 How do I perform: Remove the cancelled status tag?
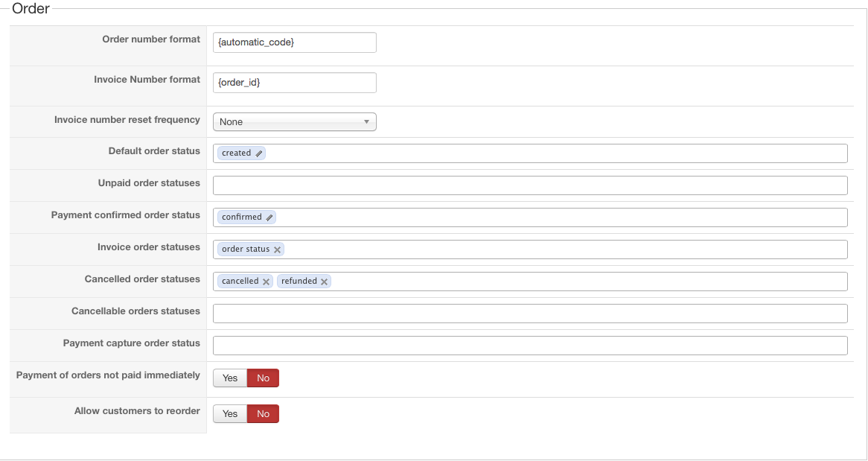(267, 282)
